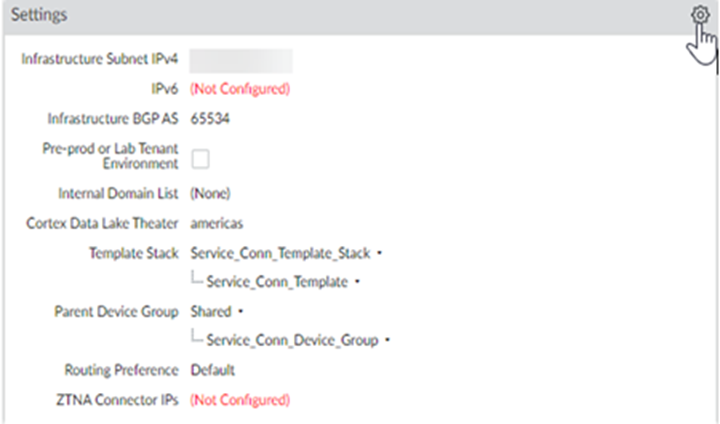Click the Settings panel title
Viewport: 720px width, 424px height.
40,17
